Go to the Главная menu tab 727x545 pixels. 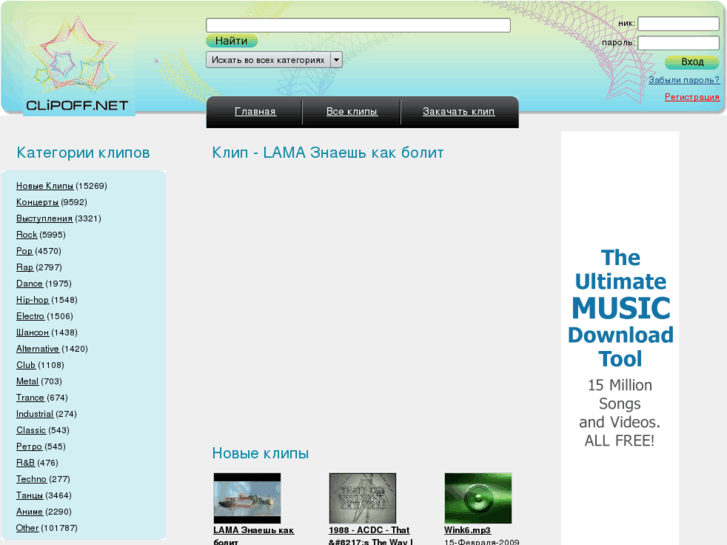point(255,111)
